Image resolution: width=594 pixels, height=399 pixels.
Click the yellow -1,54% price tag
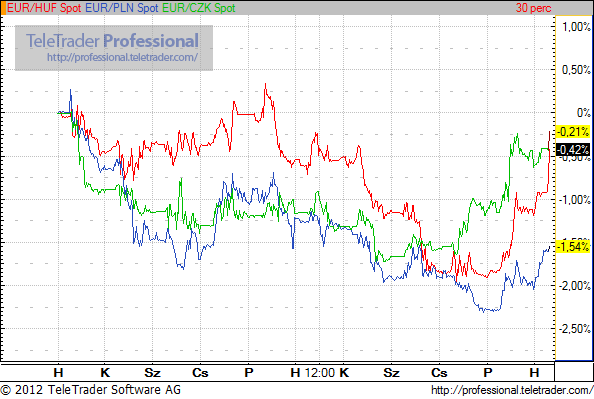574,247
